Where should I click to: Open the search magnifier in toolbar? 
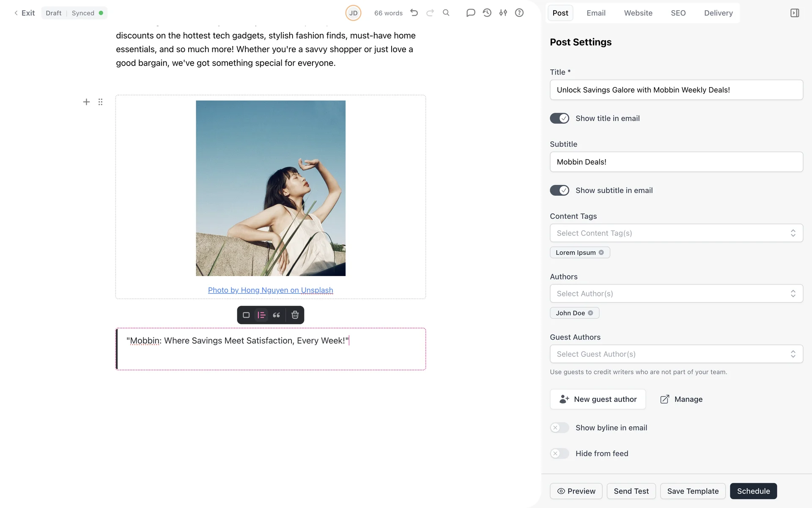(x=446, y=13)
